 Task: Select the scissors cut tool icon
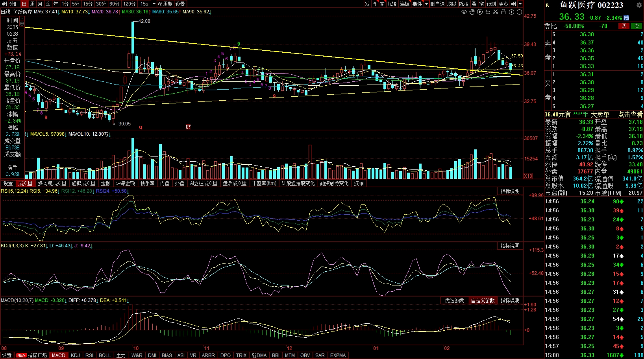coord(496,12)
